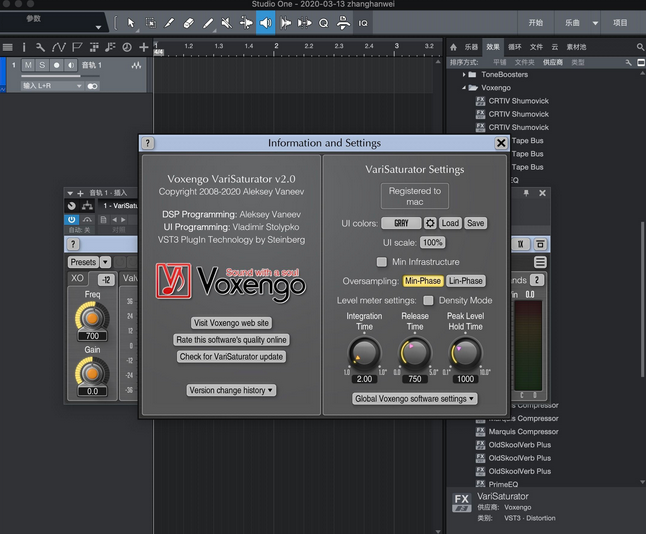Image resolution: width=646 pixels, height=534 pixels.
Task: Mute track 1 with M button
Action: pos(28,65)
